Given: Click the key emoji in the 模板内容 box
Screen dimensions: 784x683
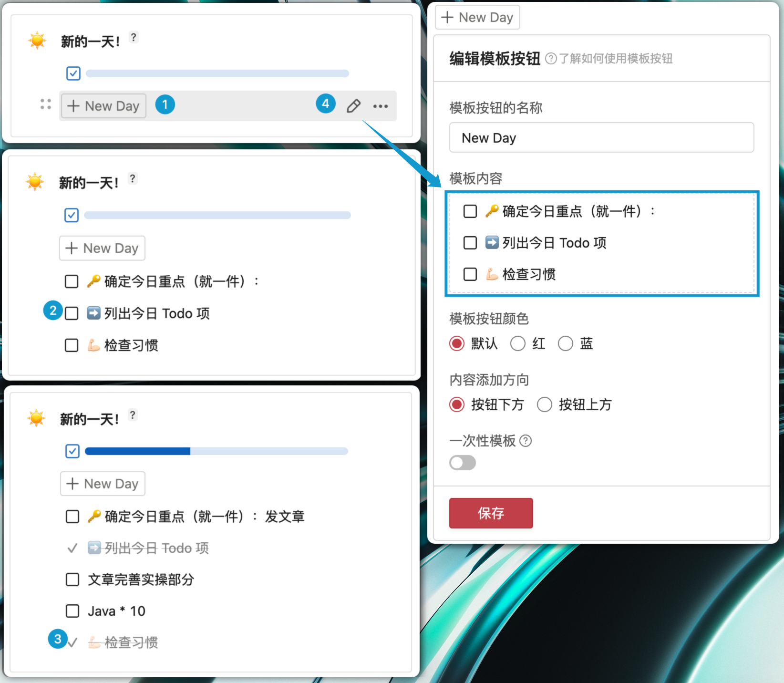Looking at the screenshot, I should coord(492,211).
